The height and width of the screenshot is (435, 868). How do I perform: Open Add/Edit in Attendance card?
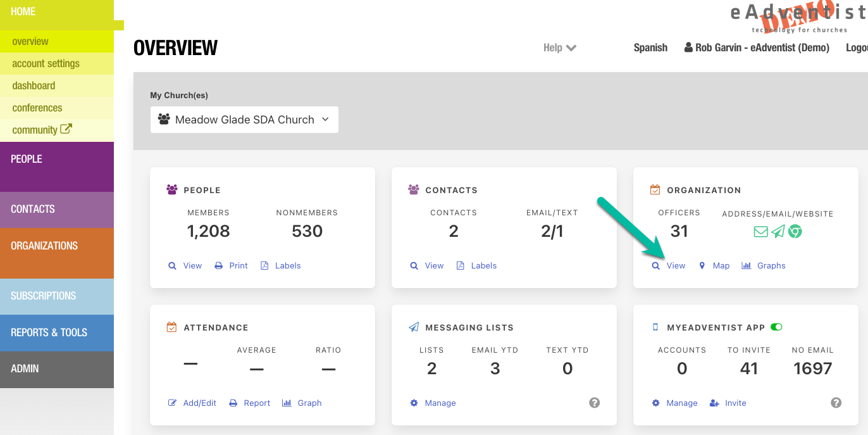[x=192, y=403]
